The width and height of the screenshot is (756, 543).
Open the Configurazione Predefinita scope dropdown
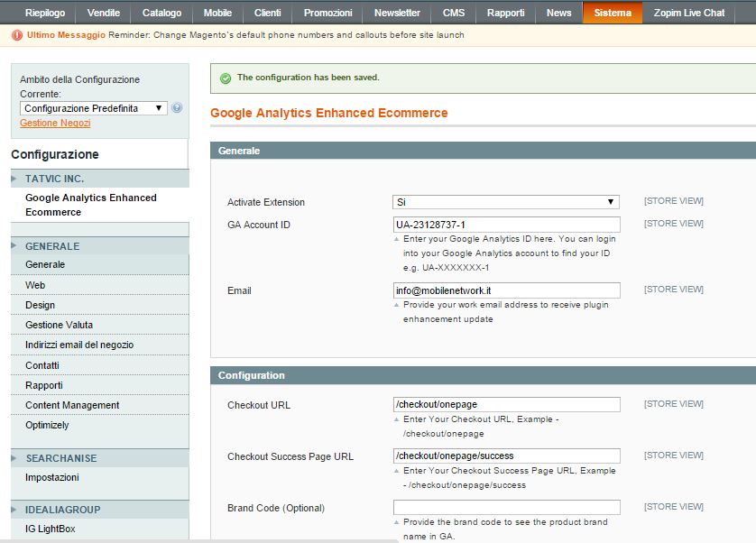pyautogui.click(x=93, y=108)
